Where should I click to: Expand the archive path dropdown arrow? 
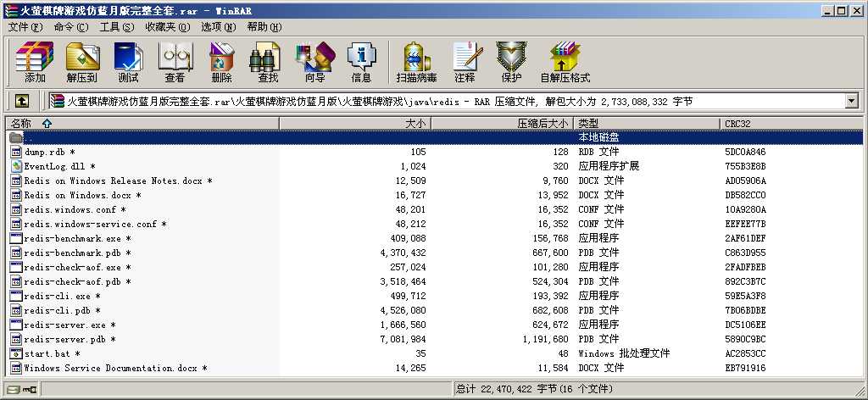(x=851, y=101)
